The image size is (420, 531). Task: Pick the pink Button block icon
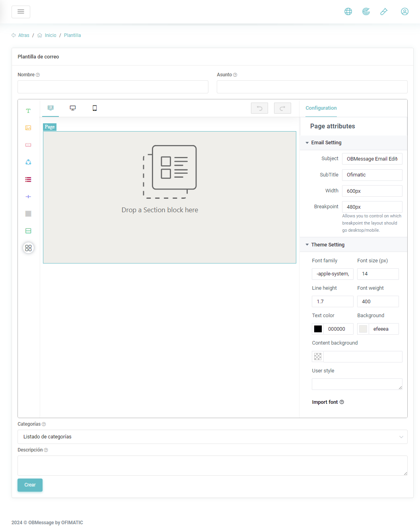pyautogui.click(x=28, y=145)
